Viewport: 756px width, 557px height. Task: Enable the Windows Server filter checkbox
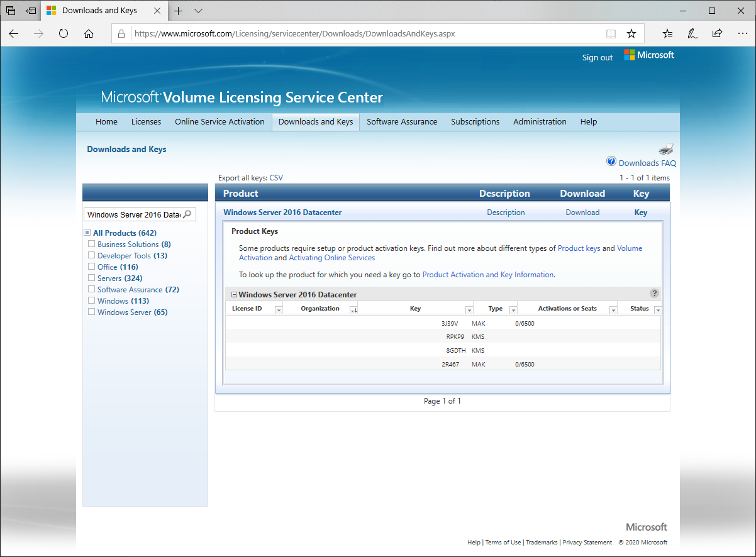click(x=92, y=312)
